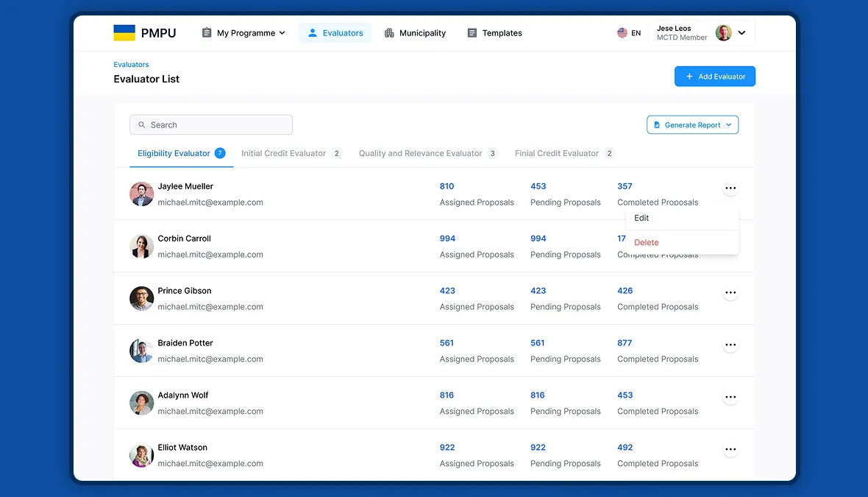Switch to Initial Credit Evaluator tab
Viewport: 868px width, 497px height.
pyautogui.click(x=292, y=153)
